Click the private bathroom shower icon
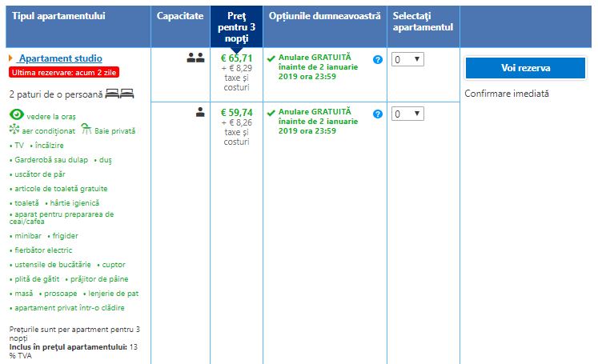The height and width of the screenshot is (364, 598). click(87, 130)
